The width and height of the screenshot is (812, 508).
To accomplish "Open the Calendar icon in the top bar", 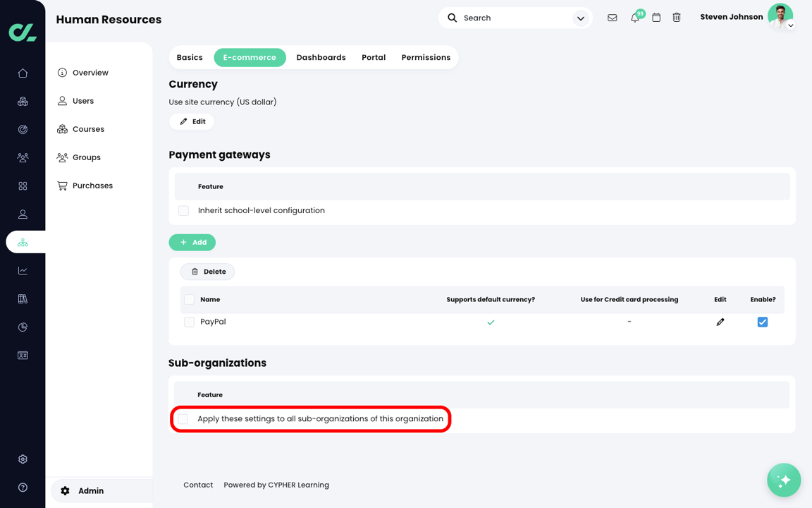I will (x=656, y=18).
